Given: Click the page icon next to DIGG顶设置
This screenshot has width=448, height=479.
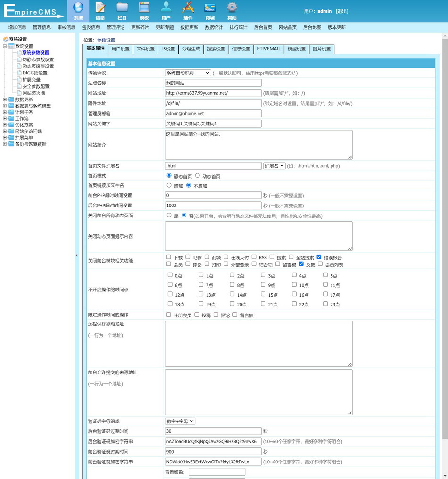Looking at the screenshot, I should click(x=19, y=73).
